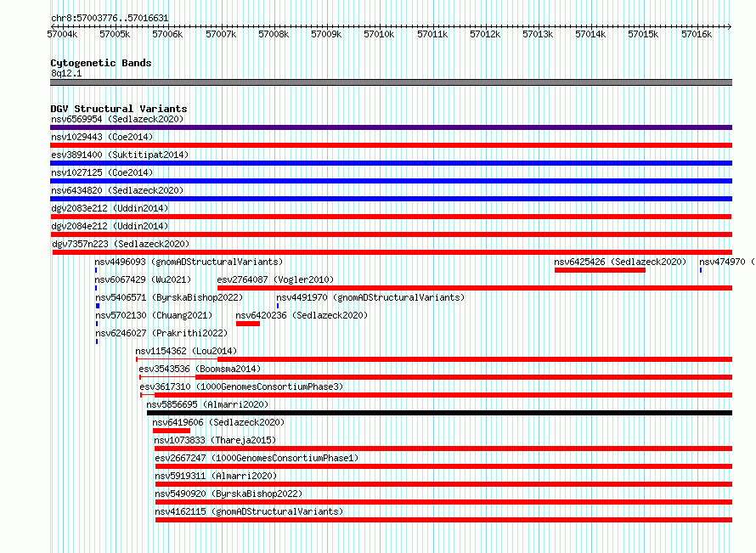This screenshot has width=756, height=553.
Task: Select short red bar under nsv6419606
Action: [x=172, y=431]
